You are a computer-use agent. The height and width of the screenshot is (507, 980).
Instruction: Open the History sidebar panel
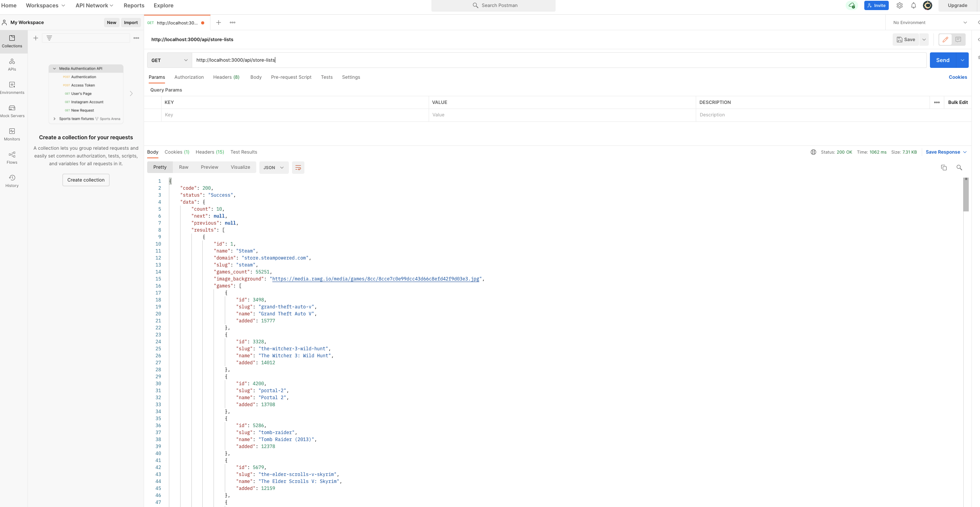click(12, 181)
